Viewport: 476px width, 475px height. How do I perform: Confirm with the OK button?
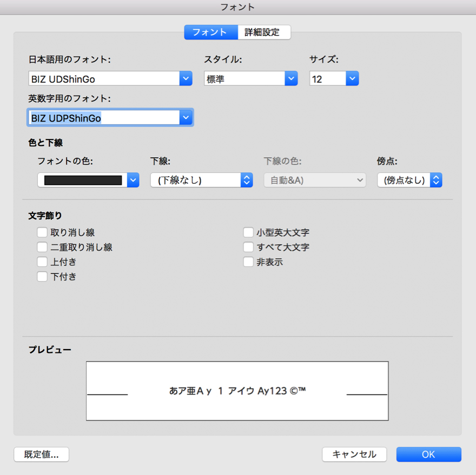coord(428,454)
